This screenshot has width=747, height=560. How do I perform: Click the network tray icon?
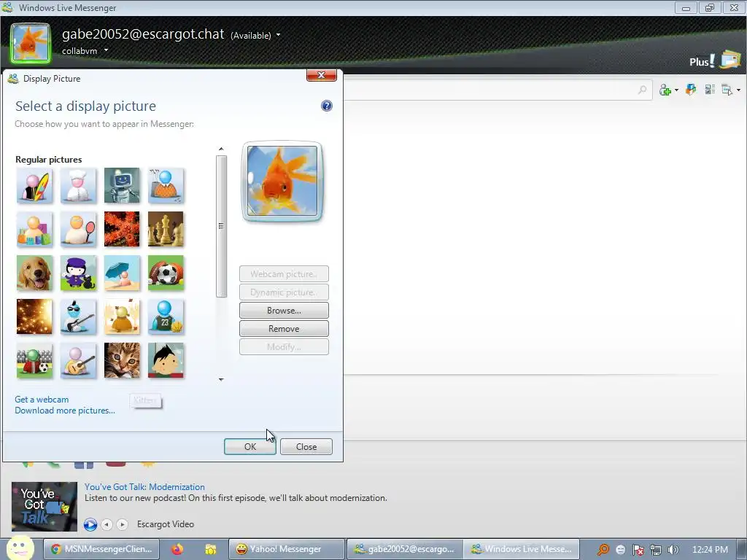tap(656, 550)
